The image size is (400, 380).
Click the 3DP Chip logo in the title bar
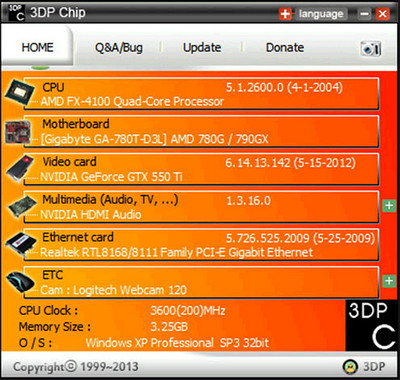tap(16, 13)
